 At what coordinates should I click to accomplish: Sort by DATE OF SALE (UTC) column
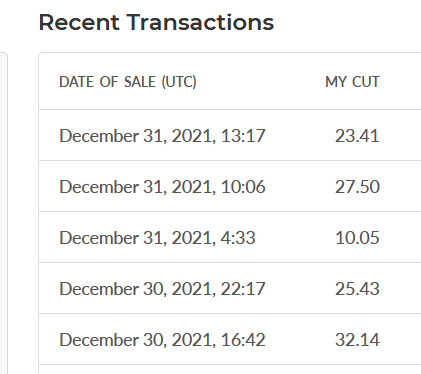128,82
